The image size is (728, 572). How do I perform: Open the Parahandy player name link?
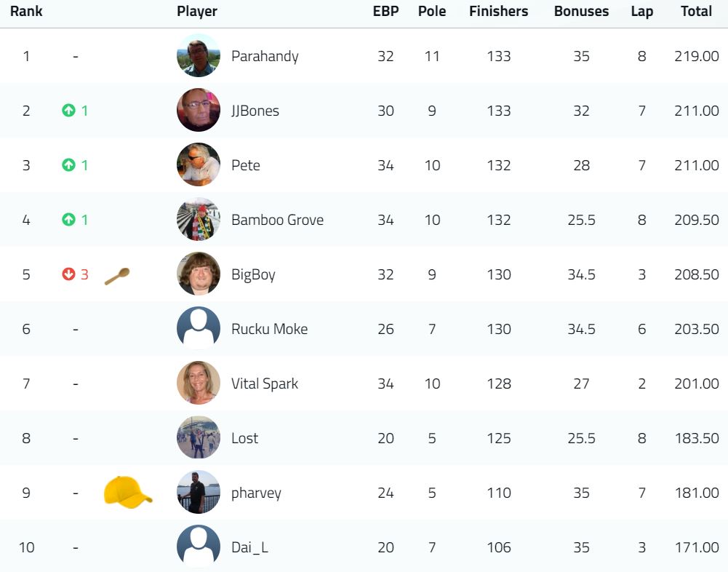265,56
